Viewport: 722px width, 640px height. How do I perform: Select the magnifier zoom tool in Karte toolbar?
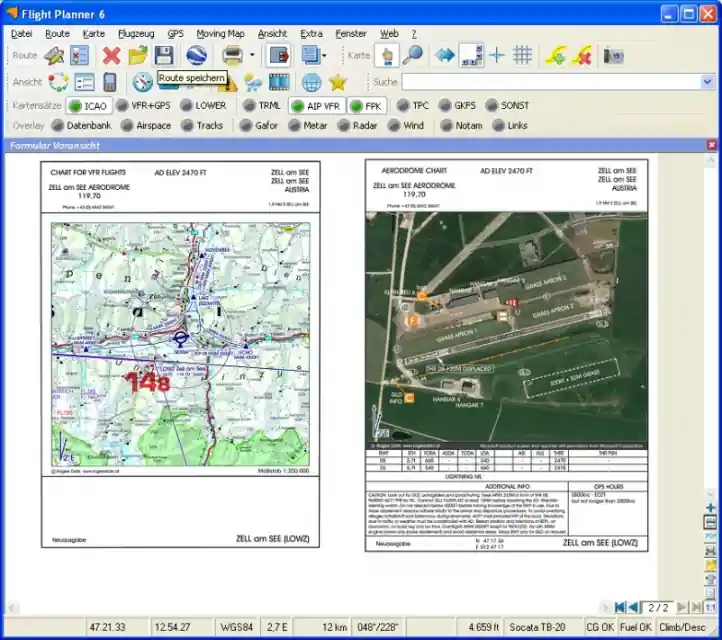(x=413, y=55)
